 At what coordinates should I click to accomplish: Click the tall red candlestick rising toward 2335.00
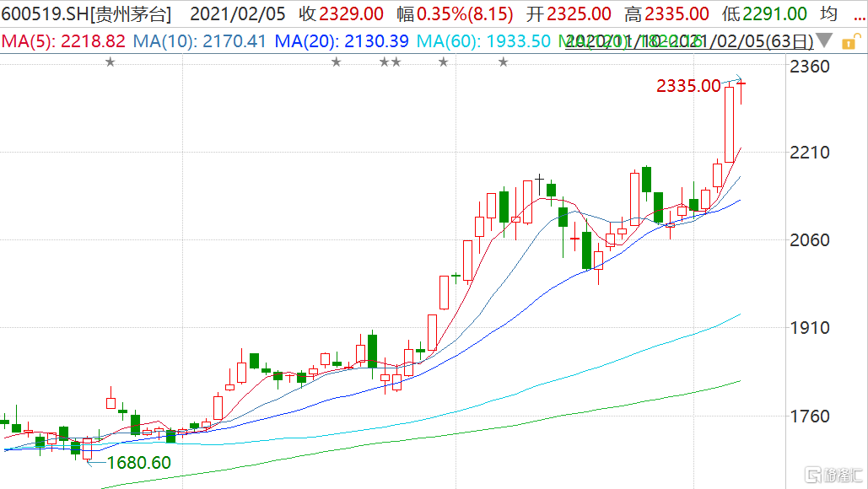pos(729,124)
